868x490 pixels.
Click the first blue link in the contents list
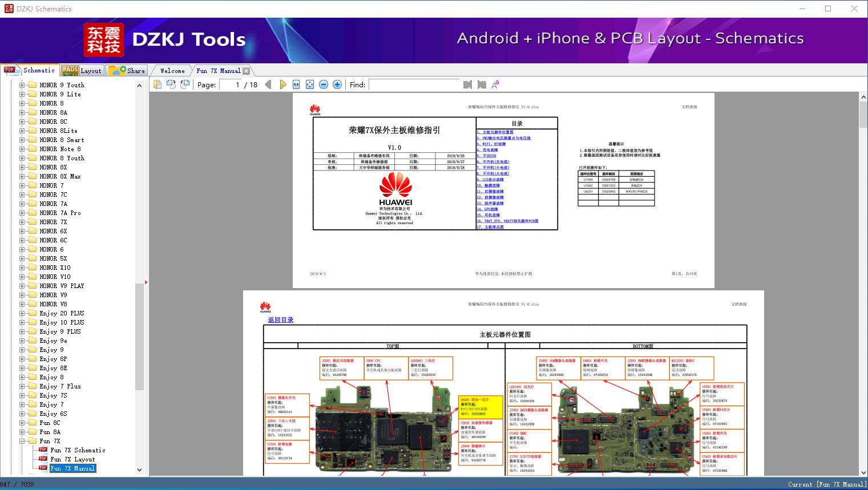click(495, 132)
